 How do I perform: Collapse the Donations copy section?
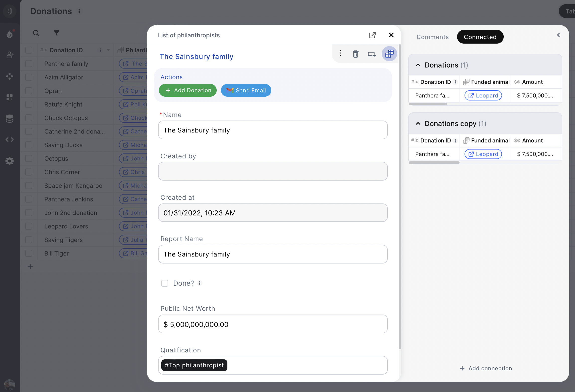(x=418, y=124)
